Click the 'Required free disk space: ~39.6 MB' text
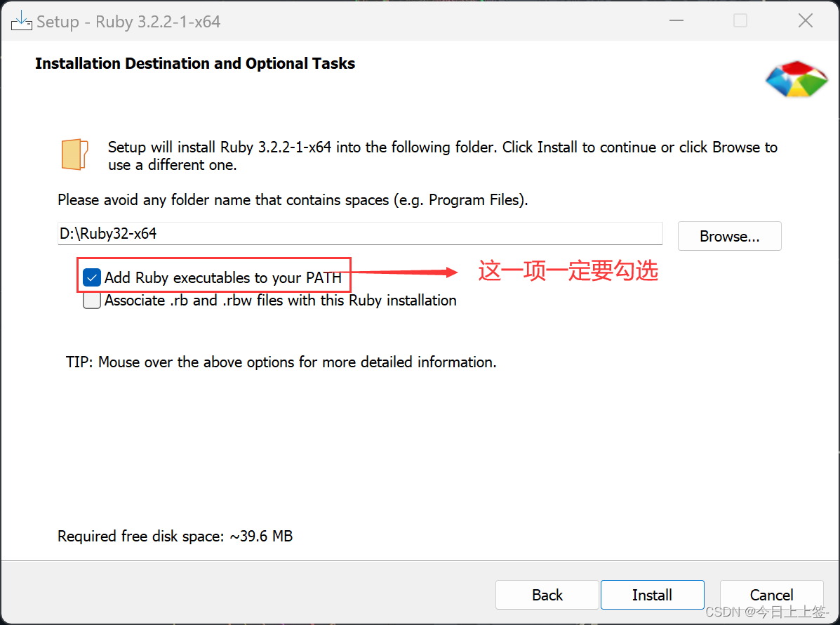Image resolution: width=840 pixels, height=625 pixels. click(x=175, y=536)
